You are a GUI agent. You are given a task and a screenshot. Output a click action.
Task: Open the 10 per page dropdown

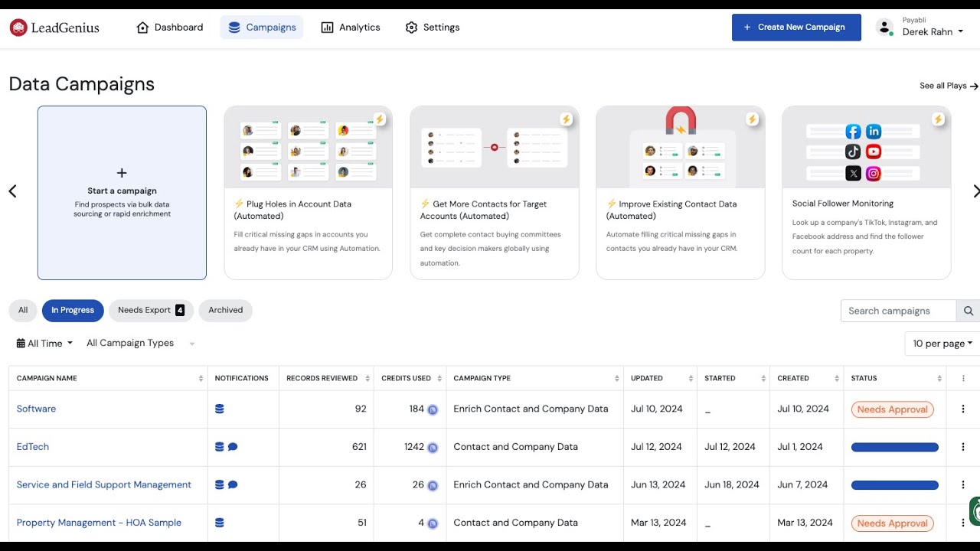941,343
